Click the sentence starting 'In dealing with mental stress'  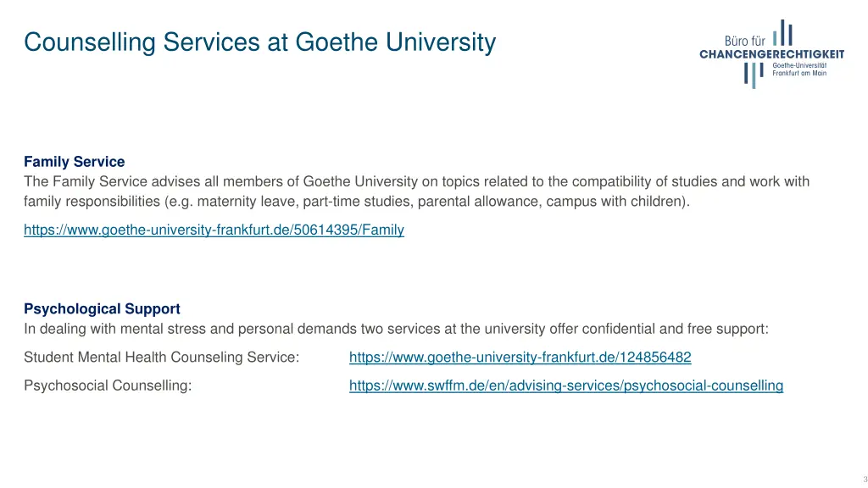396,330
